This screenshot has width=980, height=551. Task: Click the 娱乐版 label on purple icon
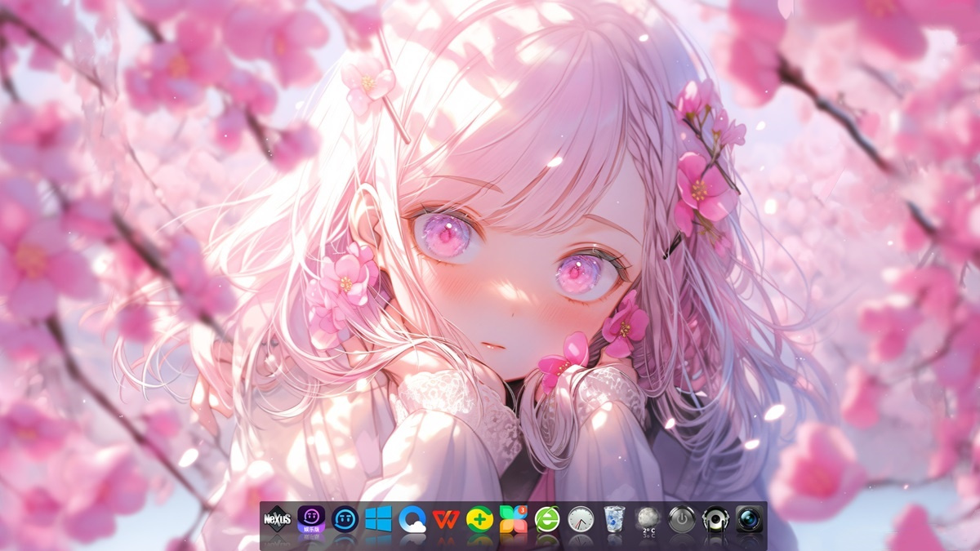(x=311, y=528)
